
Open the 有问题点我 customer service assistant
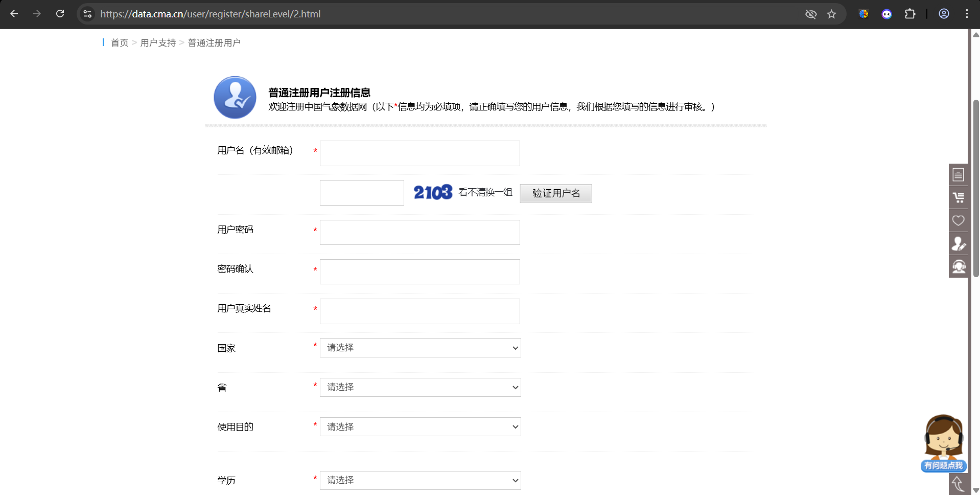pyautogui.click(x=944, y=443)
